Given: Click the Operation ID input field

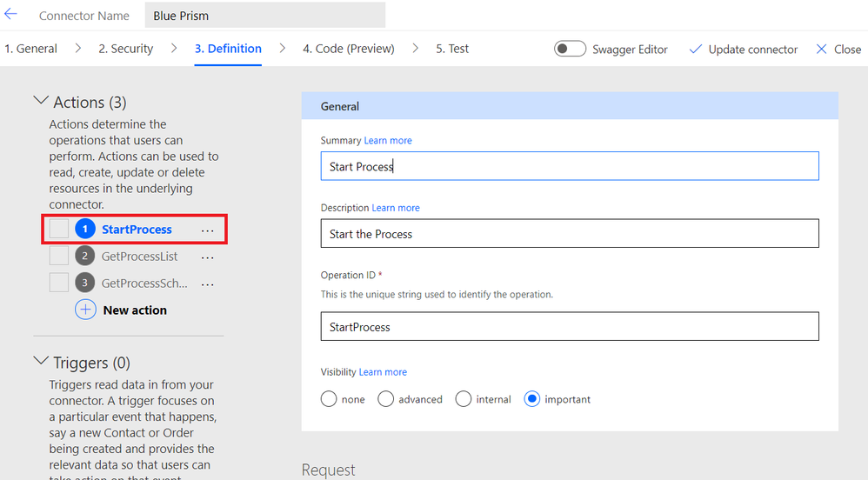Looking at the screenshot, I should tap(570, 327).
